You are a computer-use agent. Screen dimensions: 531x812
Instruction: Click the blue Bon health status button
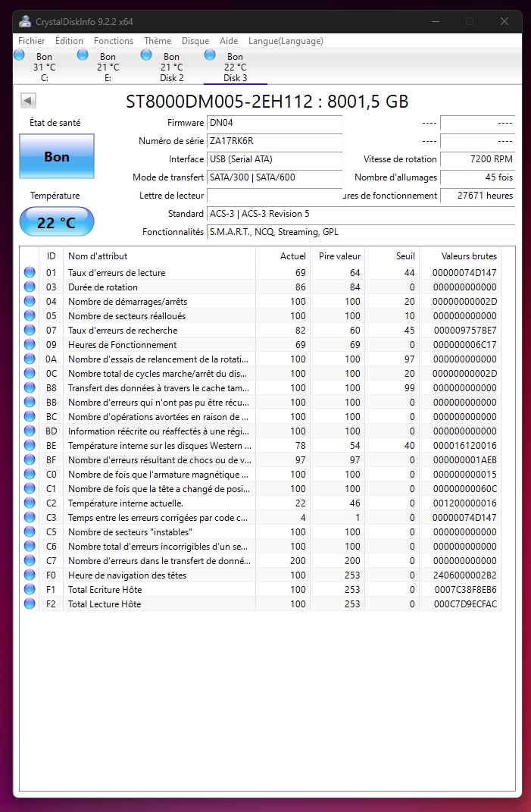coord(57,157)
